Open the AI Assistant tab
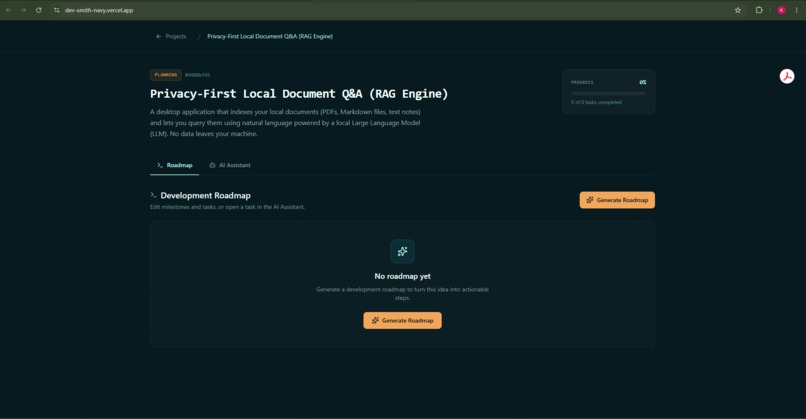806x419 pixels. [230, 165]
